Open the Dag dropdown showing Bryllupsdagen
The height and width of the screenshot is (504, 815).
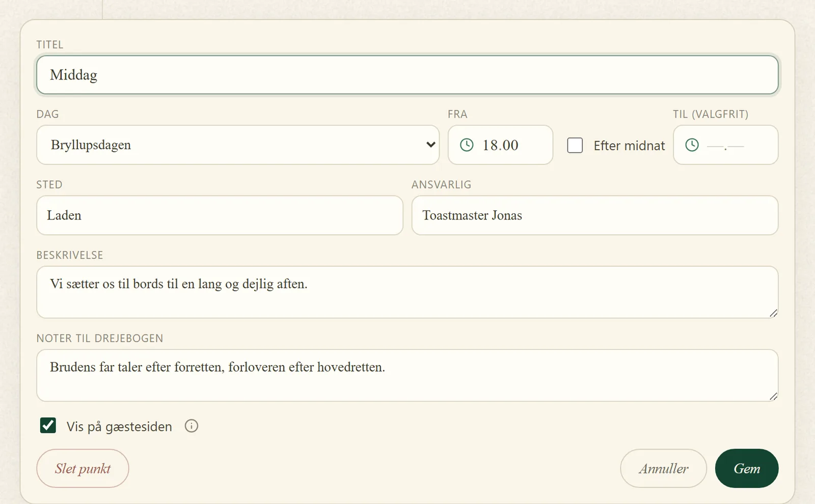(x=238, y=145)
